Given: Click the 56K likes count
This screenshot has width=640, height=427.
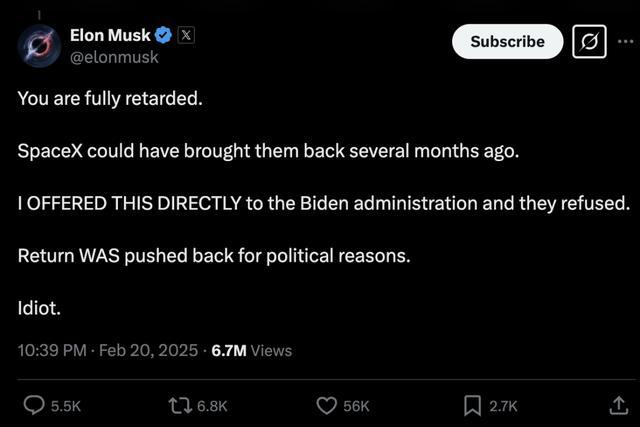Looking at the screenshot, I should click(356, 406).
